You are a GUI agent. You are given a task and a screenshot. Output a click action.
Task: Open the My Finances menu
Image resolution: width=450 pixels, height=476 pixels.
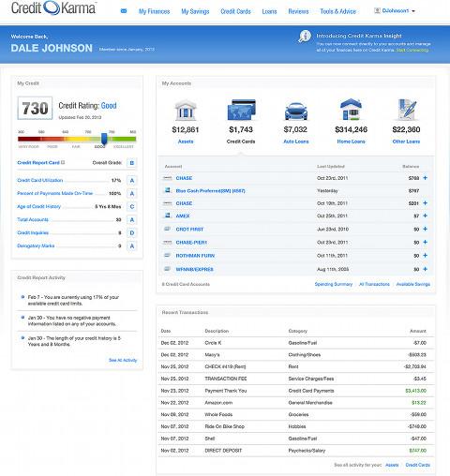tap(154, 11)
